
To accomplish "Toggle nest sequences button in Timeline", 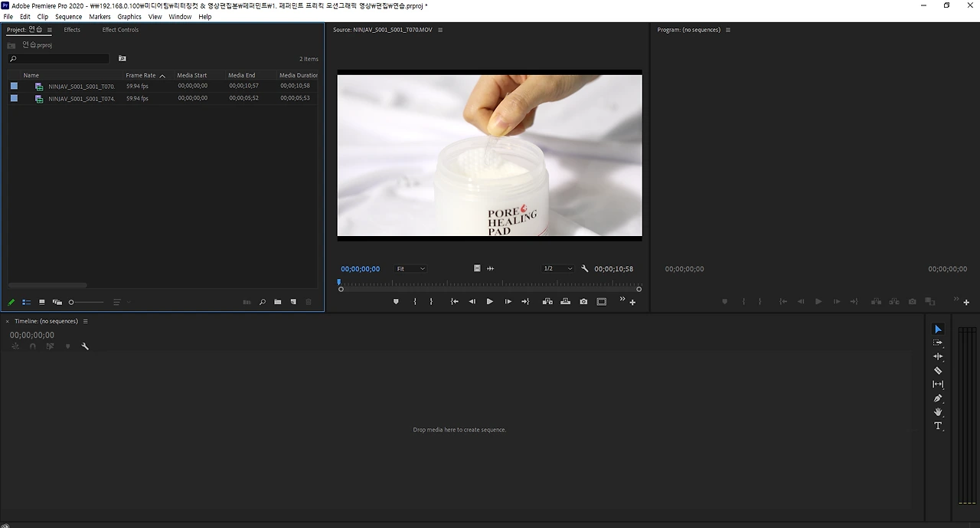I will point(15,346).
